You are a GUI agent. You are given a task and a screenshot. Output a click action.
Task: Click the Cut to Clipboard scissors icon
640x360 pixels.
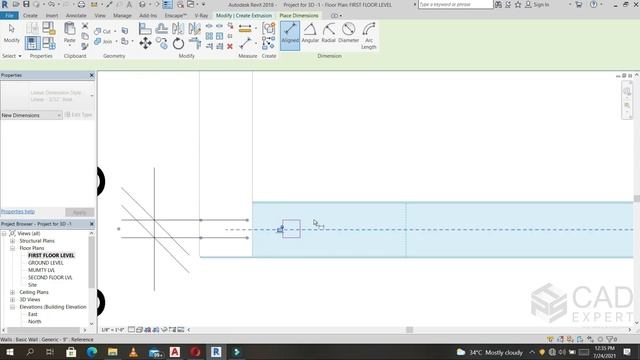[x=85, y=26]
